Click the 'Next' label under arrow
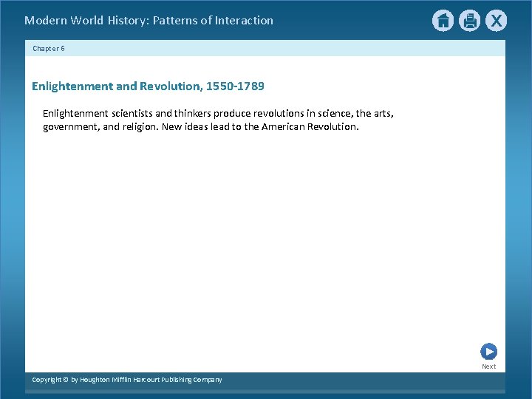 pos(488,366)
